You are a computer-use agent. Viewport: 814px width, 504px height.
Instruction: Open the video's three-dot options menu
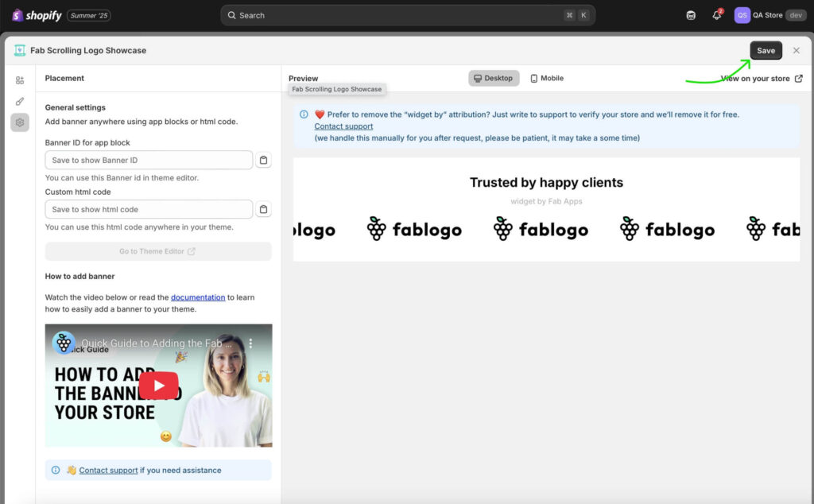click(250, 343)
